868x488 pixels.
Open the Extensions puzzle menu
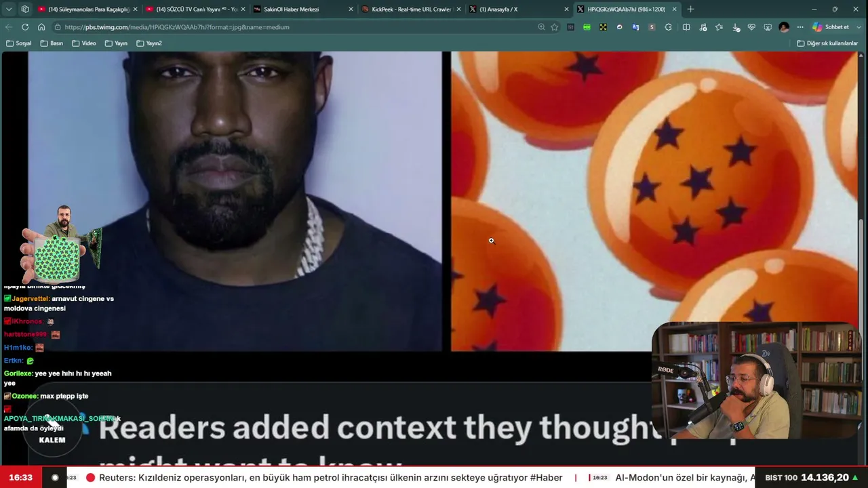tap(669, 27)
